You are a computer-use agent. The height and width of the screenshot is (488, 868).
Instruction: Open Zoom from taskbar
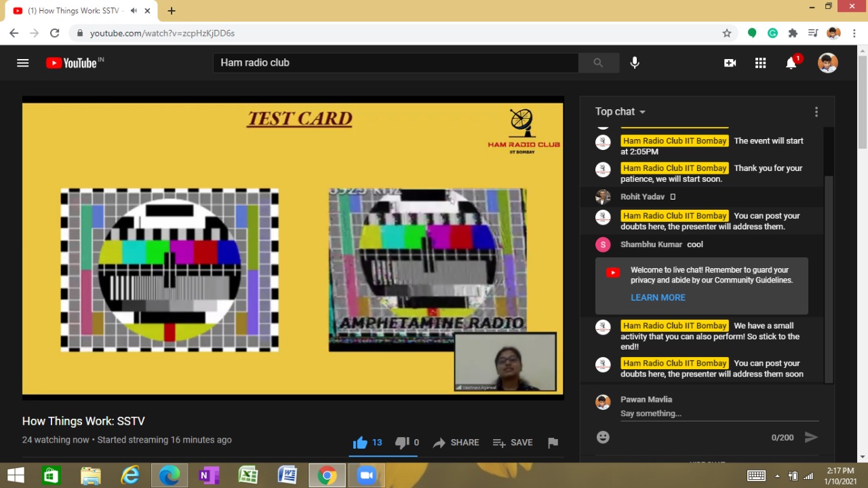click(366, 475)
